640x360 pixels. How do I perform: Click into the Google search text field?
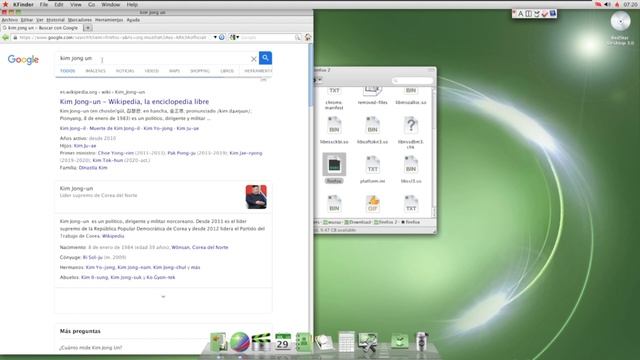point(153,58)
